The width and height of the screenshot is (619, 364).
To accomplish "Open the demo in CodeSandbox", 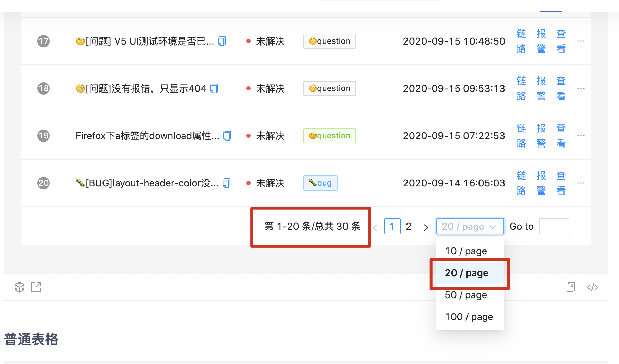I will pos(20,287).
